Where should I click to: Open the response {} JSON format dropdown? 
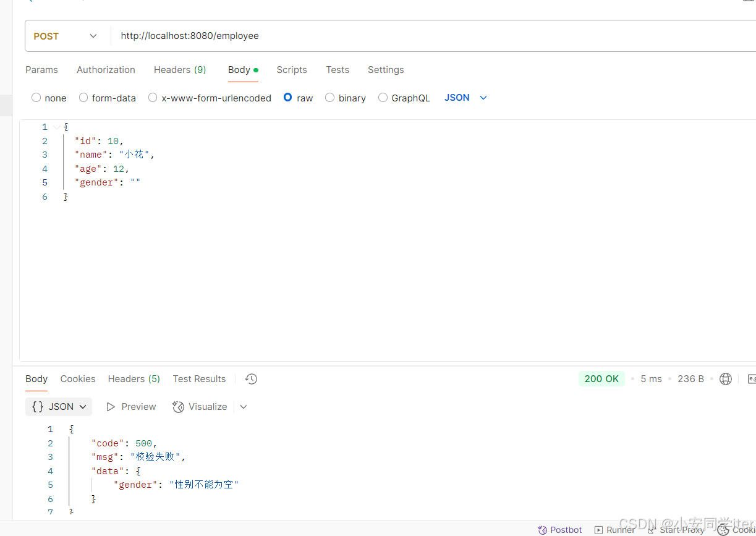(59, 407)
